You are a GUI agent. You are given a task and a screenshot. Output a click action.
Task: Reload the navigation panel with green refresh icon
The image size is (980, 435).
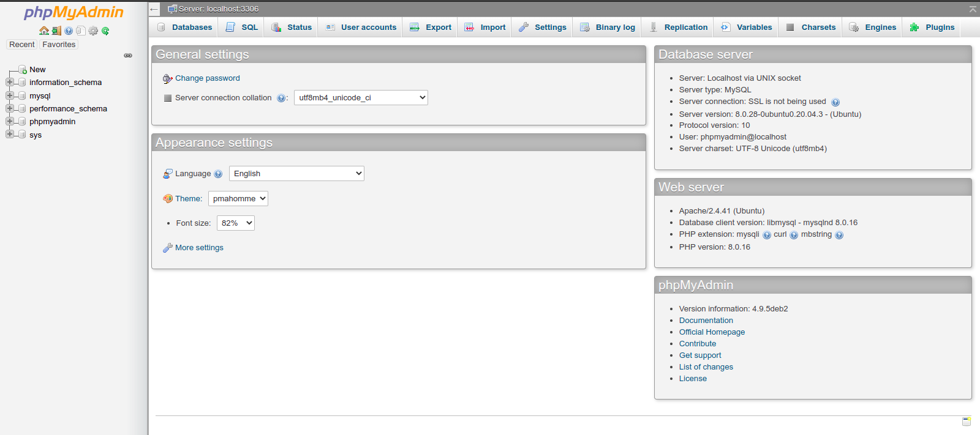[x=105, y=31]
